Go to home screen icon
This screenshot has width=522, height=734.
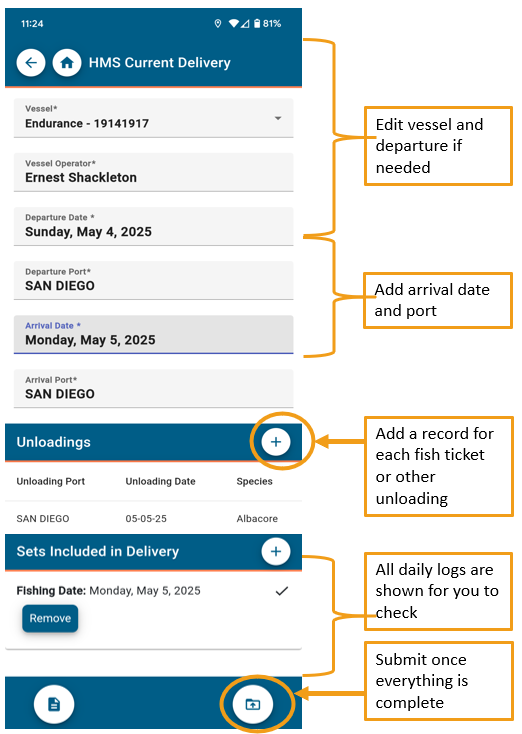[x=67, y=63]
